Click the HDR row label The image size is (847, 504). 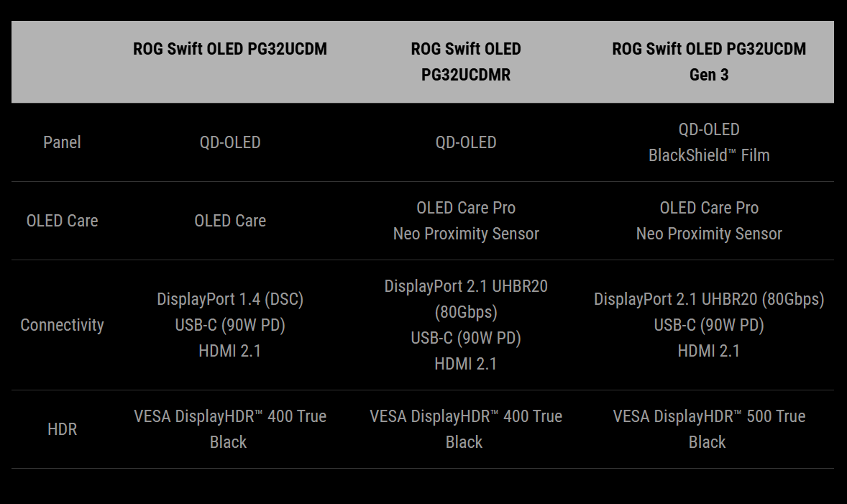pyautogui.click(x=62, y=429)
